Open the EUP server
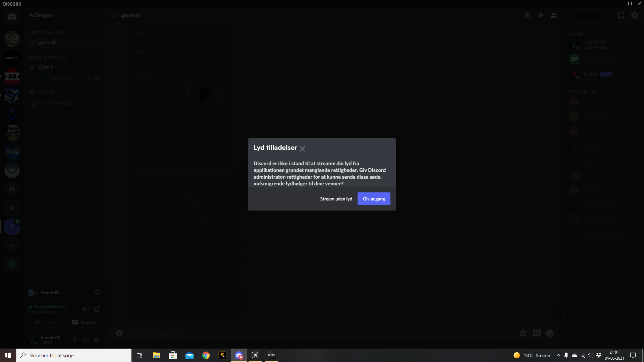644x362 pixels. pos(12,133)
